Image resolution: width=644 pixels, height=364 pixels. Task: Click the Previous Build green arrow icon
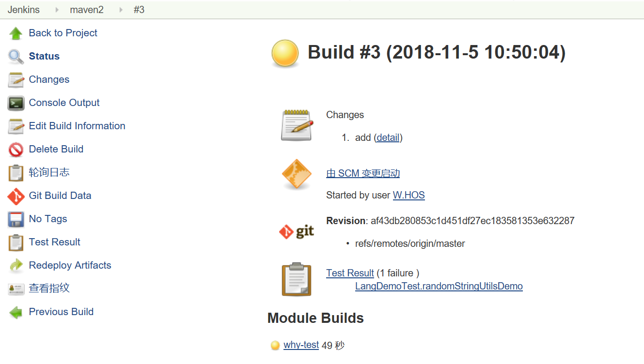16,312
